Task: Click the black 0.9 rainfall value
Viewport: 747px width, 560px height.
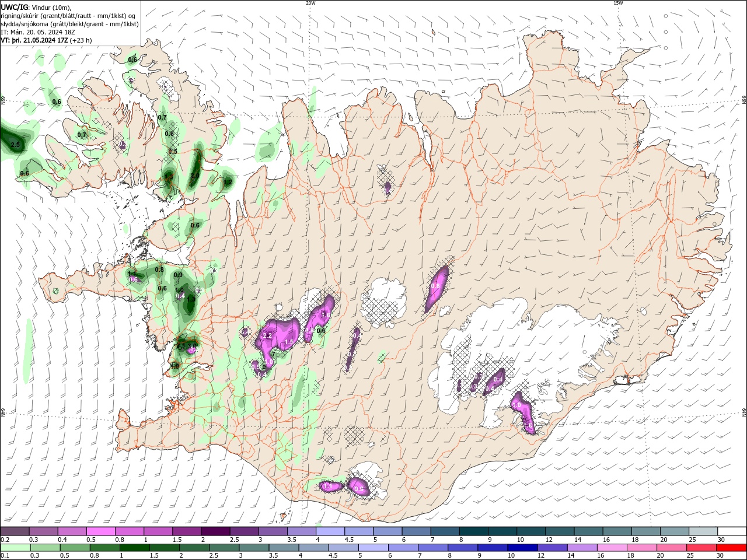Action: 178,275
